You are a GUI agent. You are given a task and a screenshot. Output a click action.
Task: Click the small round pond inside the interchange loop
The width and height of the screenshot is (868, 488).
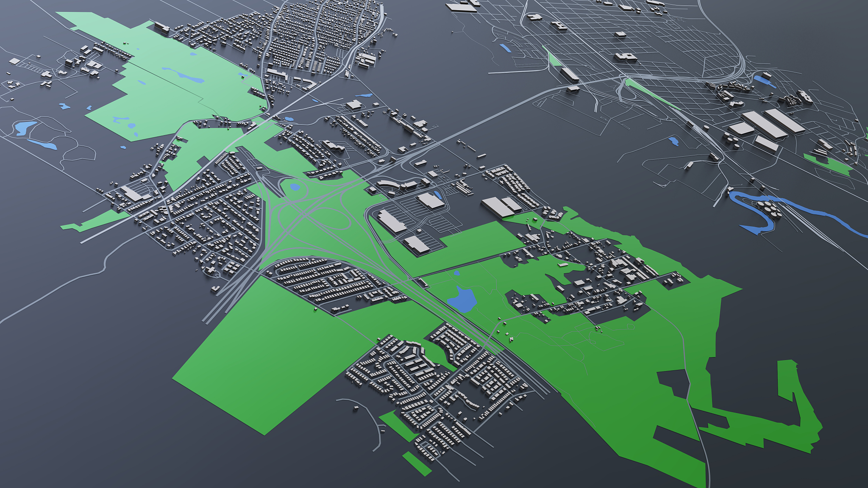tap(295, 187)
